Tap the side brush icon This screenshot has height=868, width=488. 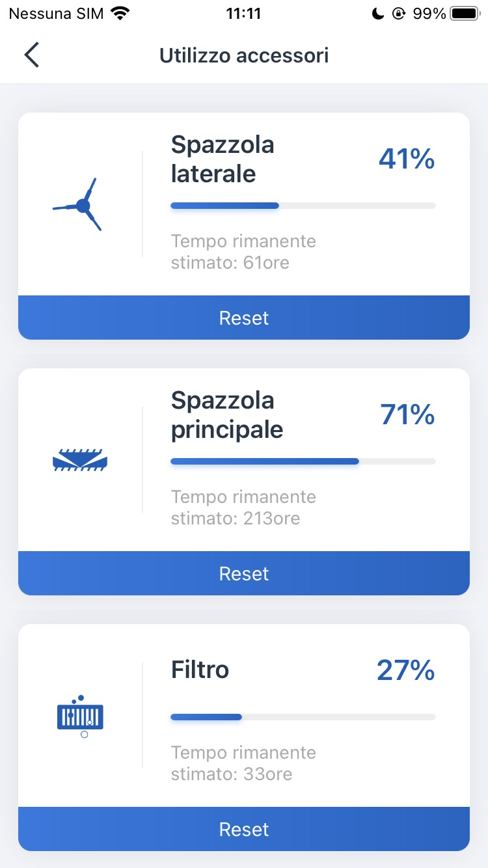[x=79, y=205]
